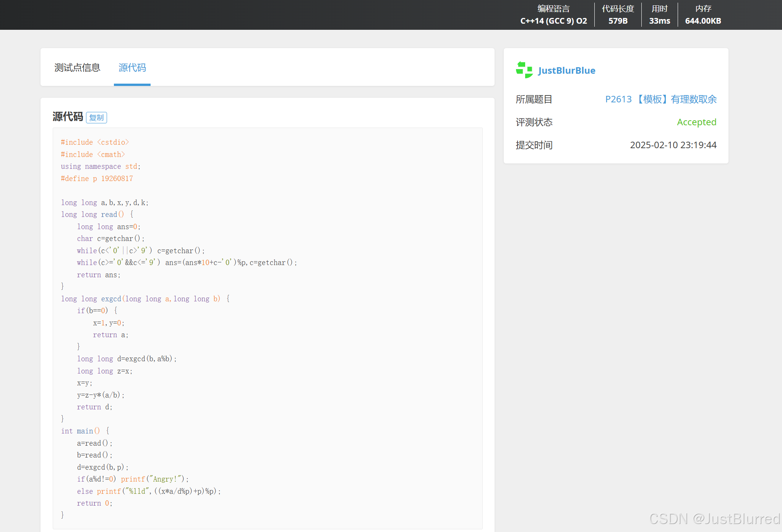Click the exgcd function definition line

(x=145, y=299)
